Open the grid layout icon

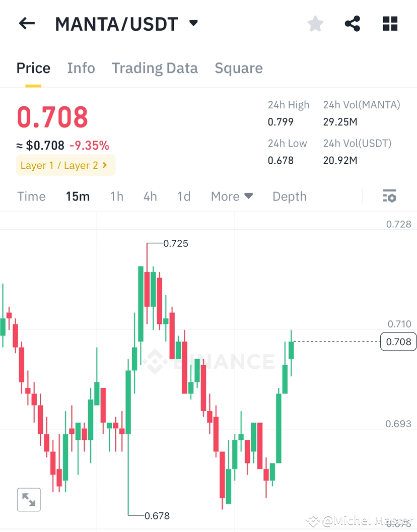pos(390,24)
